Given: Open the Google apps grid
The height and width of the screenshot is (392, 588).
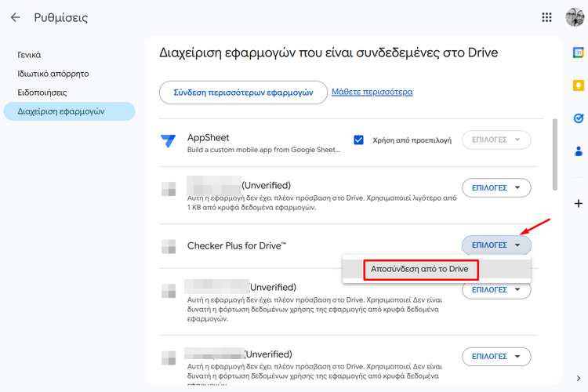Looking at the screenshot, I should [x=546, y=17].
